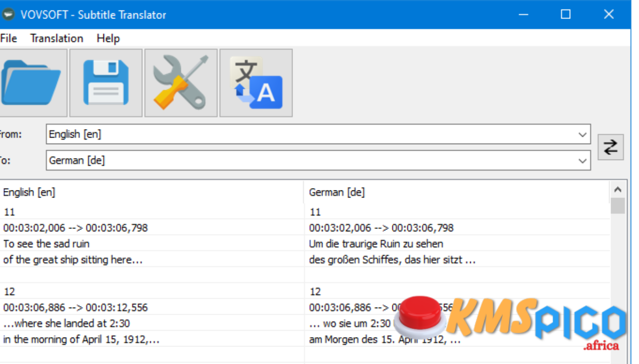Save subtitles with the floppy disk icon
This screenshot has height=364, width=639.
(x=106, y=83)
